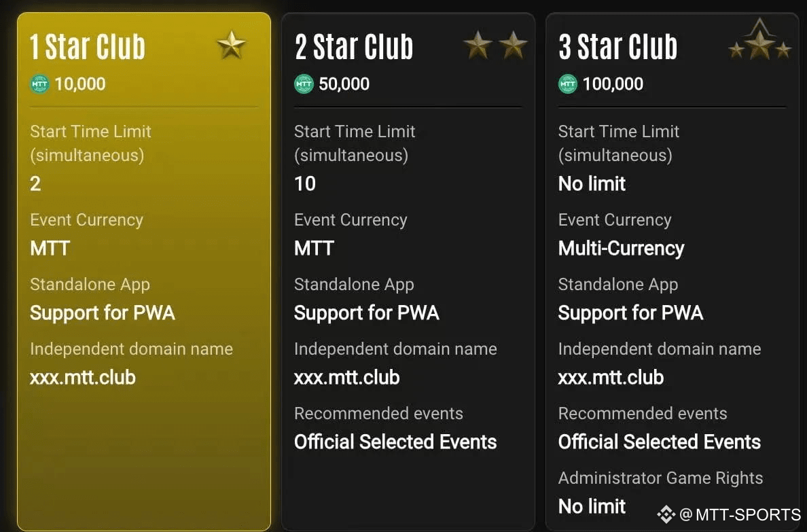Click the MTT coin icon beside 100,000

coord(568,84)
